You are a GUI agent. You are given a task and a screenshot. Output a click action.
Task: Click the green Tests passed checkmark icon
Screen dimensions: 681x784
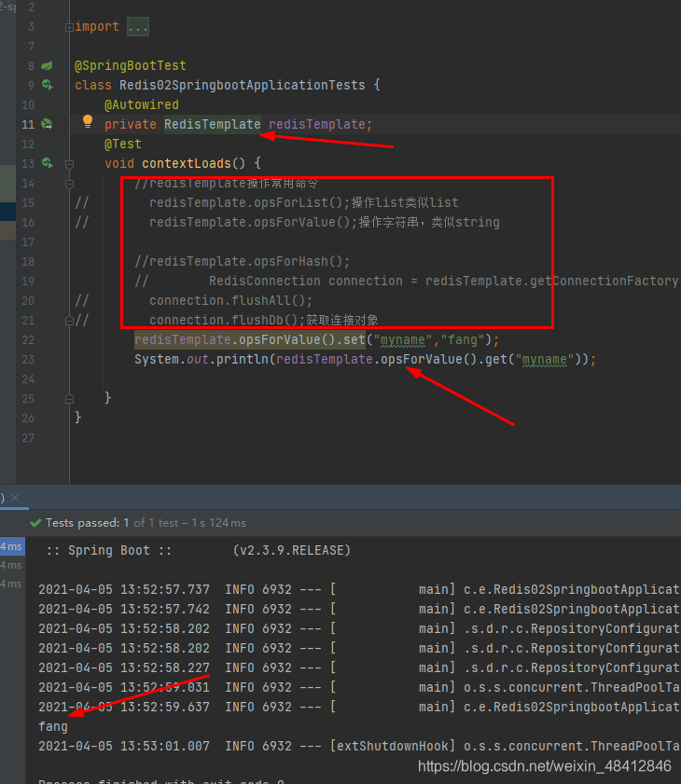coord(35,523)
